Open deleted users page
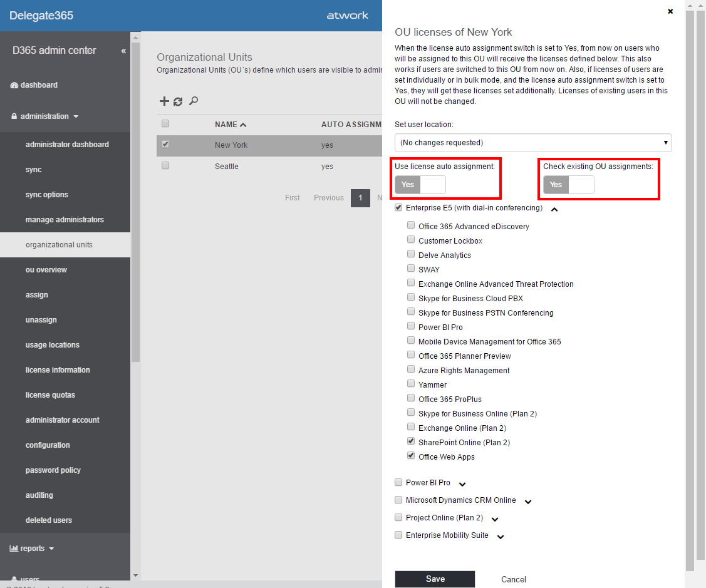Image resolution: width=706 pixels, height=588 pixels. [x=49, y=520]
